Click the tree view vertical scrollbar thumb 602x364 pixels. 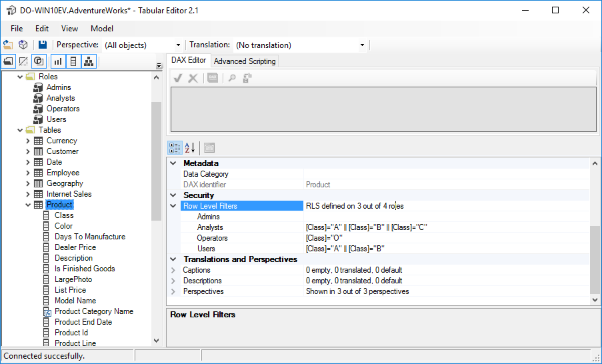pos(156,161)
